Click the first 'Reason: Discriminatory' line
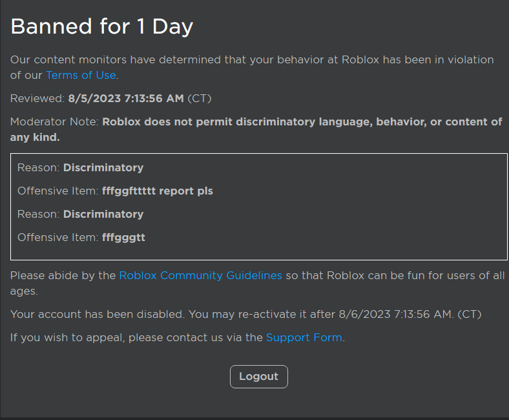This screenshot has height=420, width=509. tap(81, 167)
